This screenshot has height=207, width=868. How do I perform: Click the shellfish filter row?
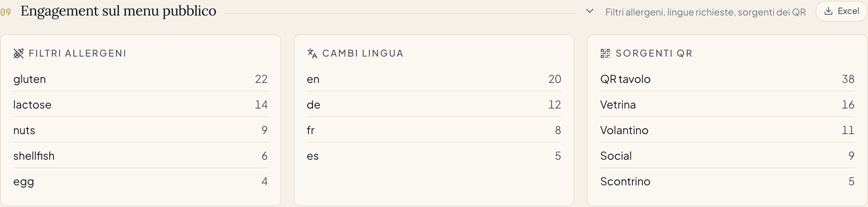pyautogui.click(x=141, y=156)
